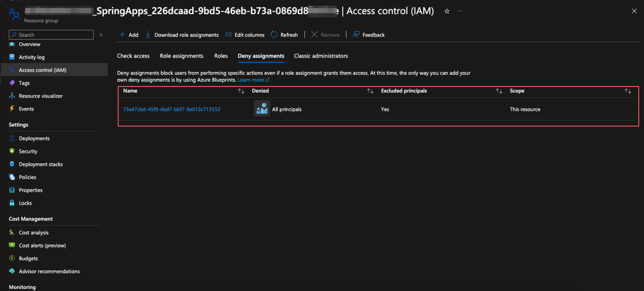Click the Advisor recommendations cloud icon
This screenshot has height=291, width=644.
pyautogui.click(x=12, y=271)
